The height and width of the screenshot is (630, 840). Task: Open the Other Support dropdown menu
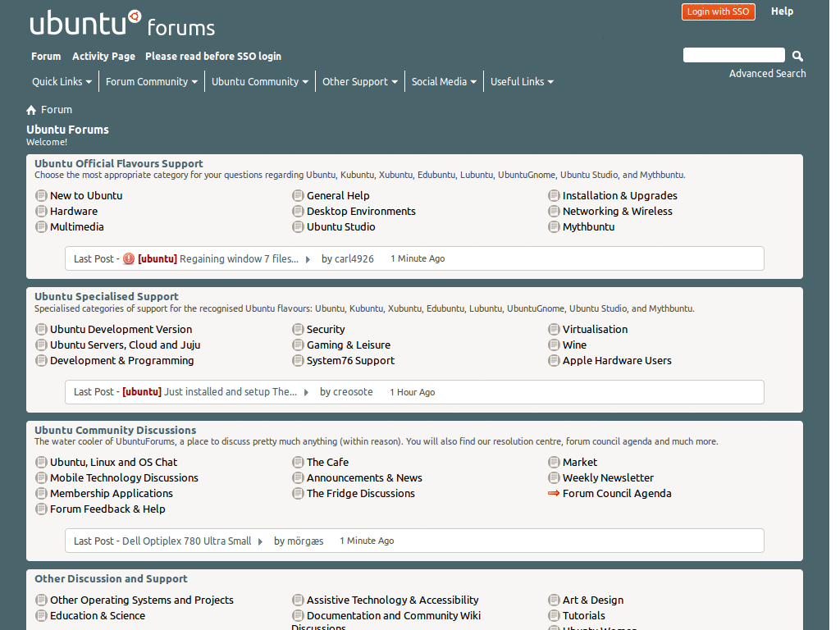click(x=360, y=81)
